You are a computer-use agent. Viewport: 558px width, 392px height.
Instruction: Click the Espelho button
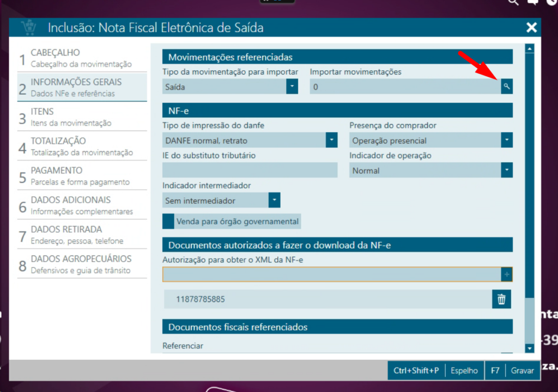pyautogui.click(x=464, y=371)
